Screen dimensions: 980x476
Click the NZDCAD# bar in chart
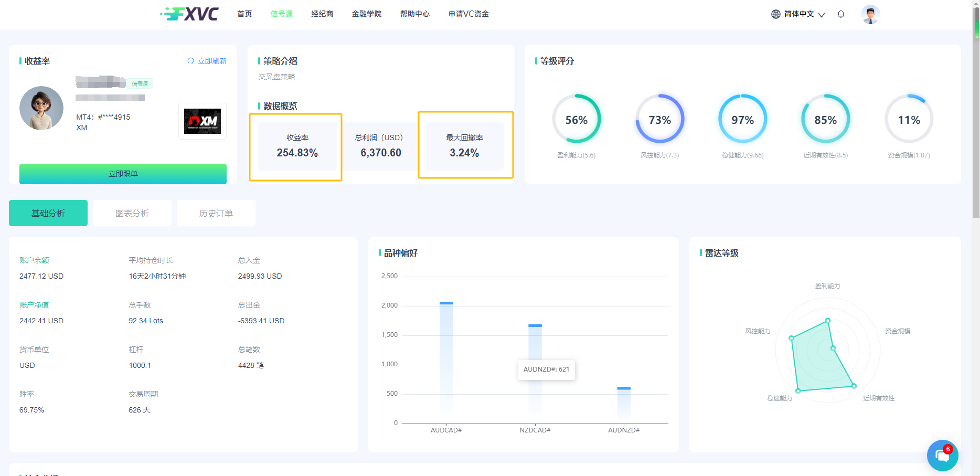535,374
